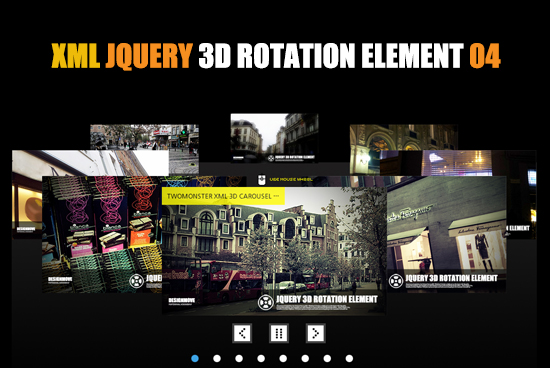Jump to the fourth pagination dot
Screen dimensions: 550x368
pos(261,358)
